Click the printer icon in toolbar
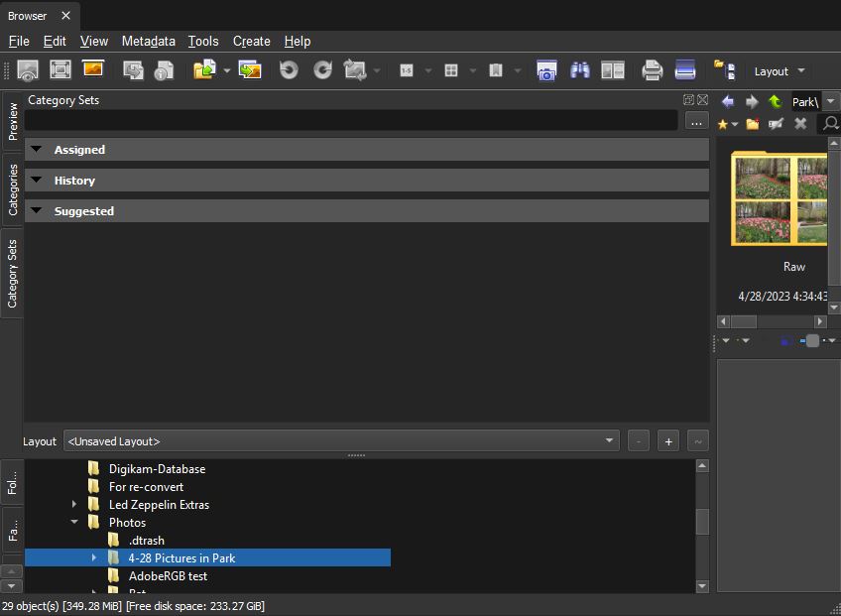841x616 pixels. click(x=652, y=70)
